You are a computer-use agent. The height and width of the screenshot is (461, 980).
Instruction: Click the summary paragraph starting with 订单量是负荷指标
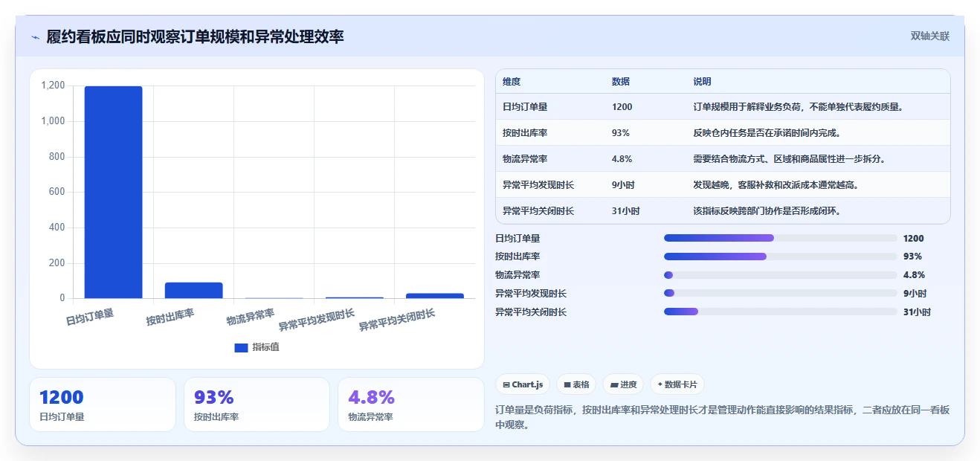click(x=721, y=417)
